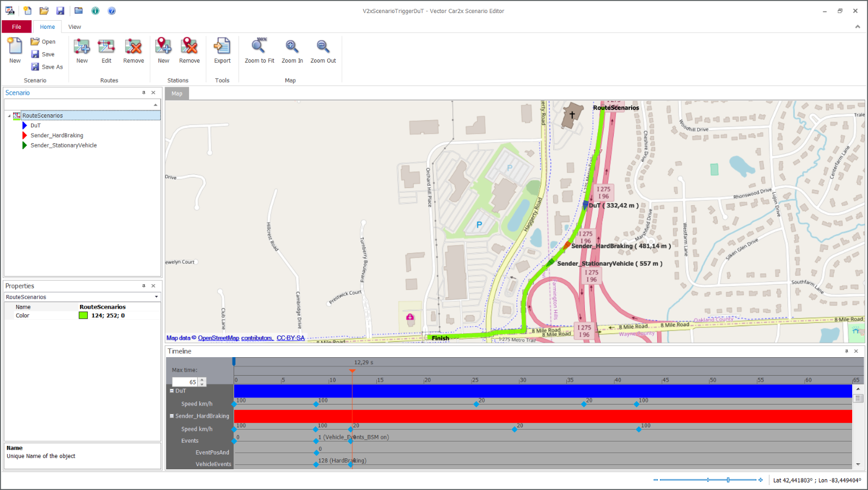868x490 pixels.
Task: Collapse the ribbon with the chevron
Action: coord(858,27)
